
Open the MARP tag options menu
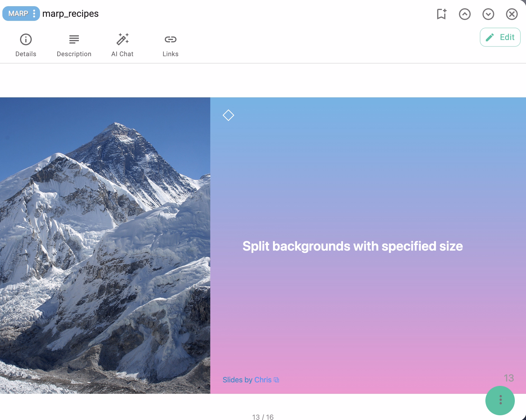click(x=34, y=14)
